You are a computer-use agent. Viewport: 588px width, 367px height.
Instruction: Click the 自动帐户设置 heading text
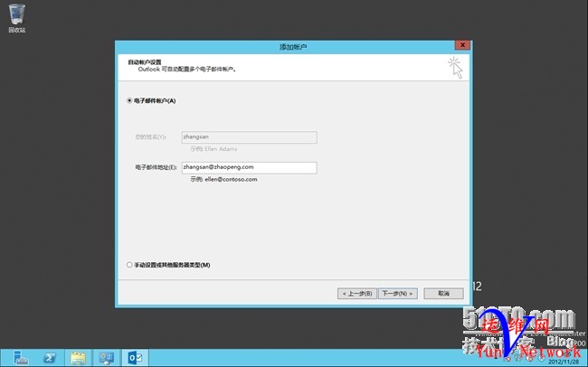click(x=145, y=61)
